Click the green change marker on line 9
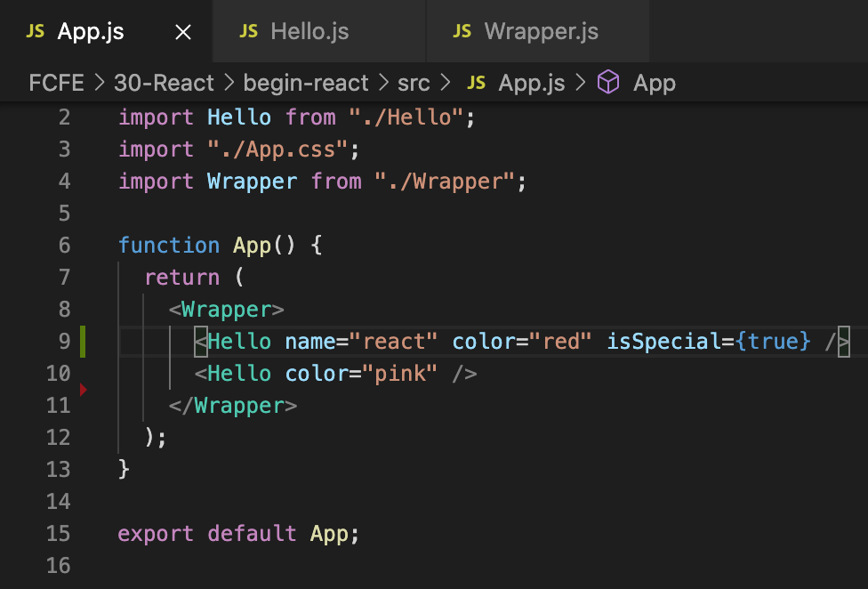The height and width of the screenshot is (589, 868). pos(83,341)
